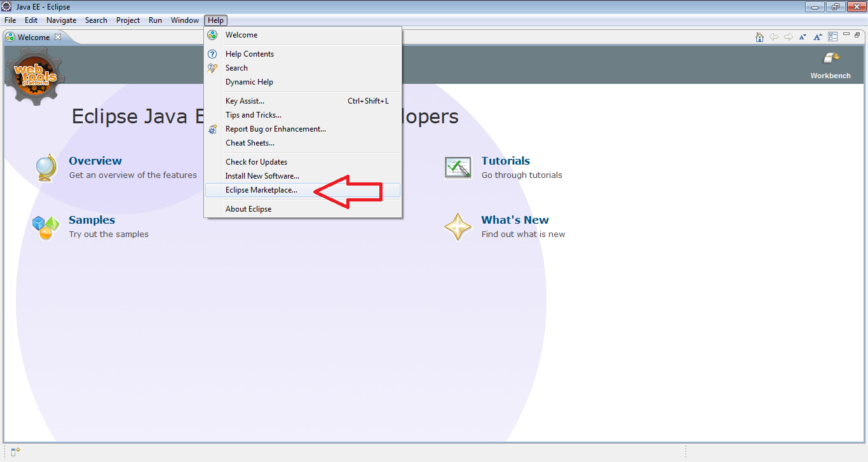Click the Home icon on the Welcome toolbar
868x462 pixels.
pyautogui.click(x=759, y=36)
